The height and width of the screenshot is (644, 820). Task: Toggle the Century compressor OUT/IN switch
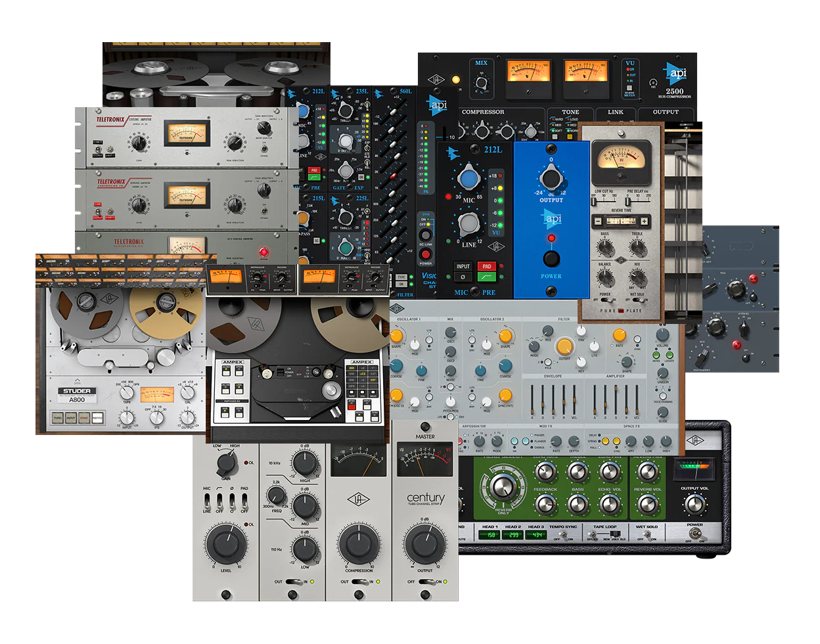pyautogui.click(x=359, y=582)
